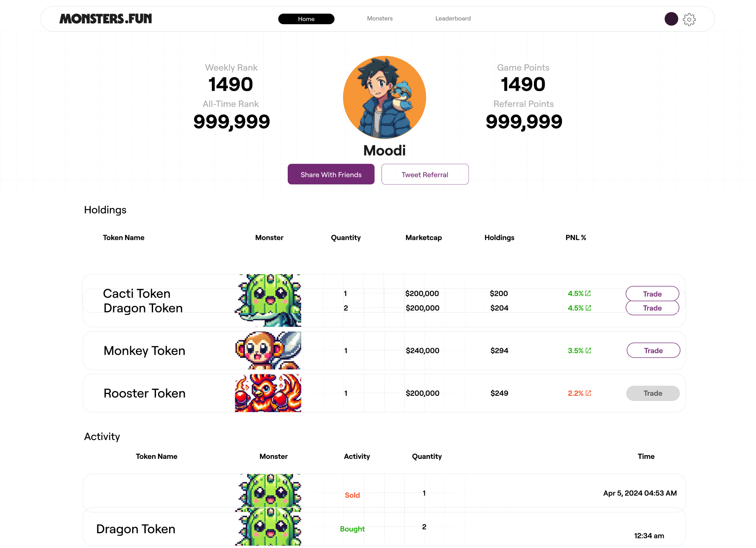Click the Sold activity cactus image
756x548 pixels.
pos(269,491)
